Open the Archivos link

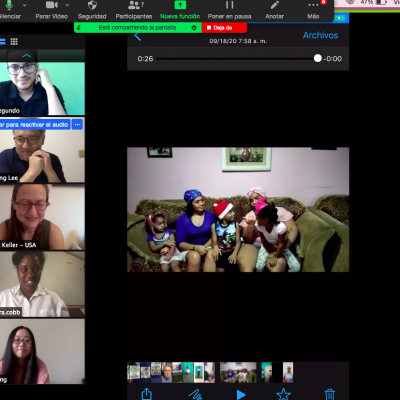(320, 35)
